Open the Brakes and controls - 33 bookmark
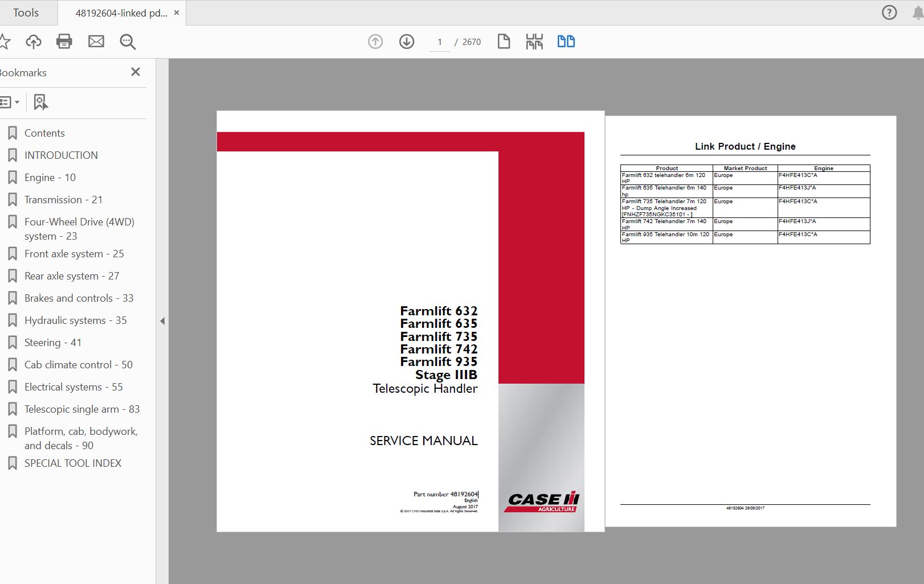The image size is (924, 584). point(79,298)
